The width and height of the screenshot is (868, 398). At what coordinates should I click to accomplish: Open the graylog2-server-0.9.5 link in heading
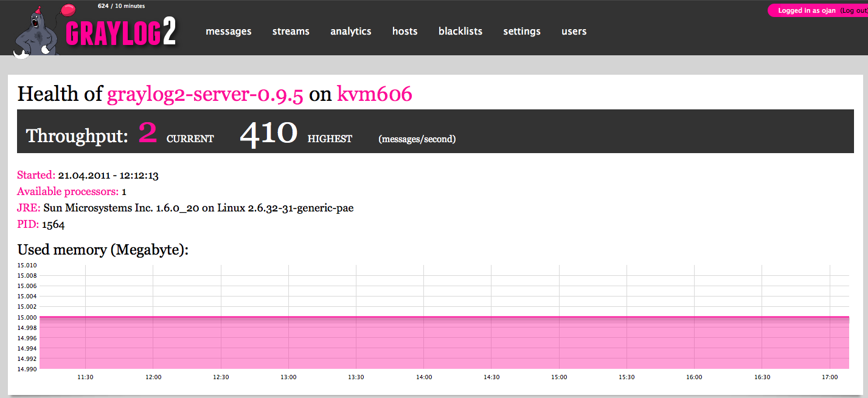205,94
